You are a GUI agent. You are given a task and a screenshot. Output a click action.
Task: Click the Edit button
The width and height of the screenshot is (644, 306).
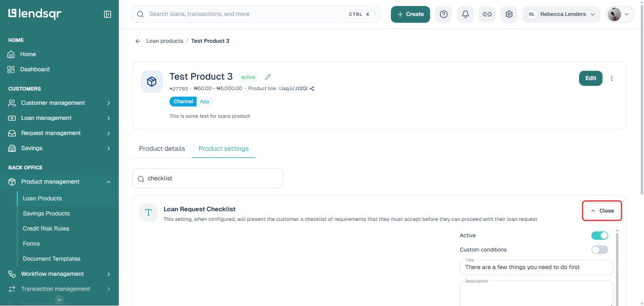pos(591,78)
